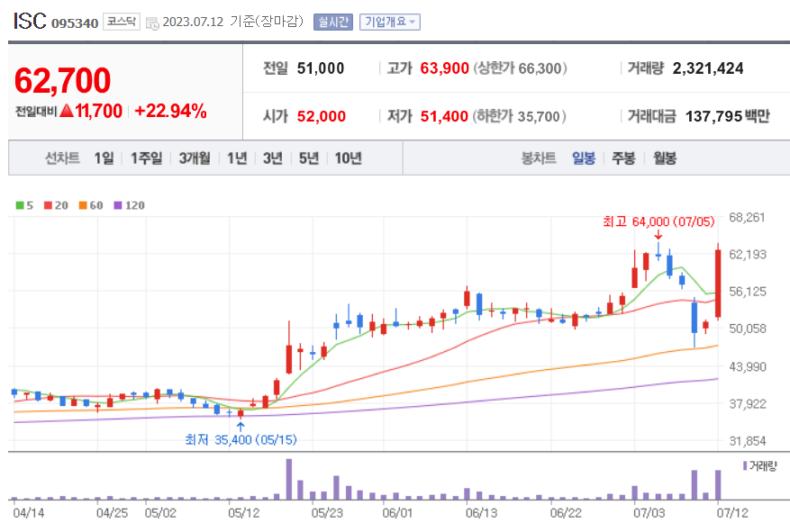790x532 pixels.
Task: Click the 50,058 price axis label
Action: (747, 329)
